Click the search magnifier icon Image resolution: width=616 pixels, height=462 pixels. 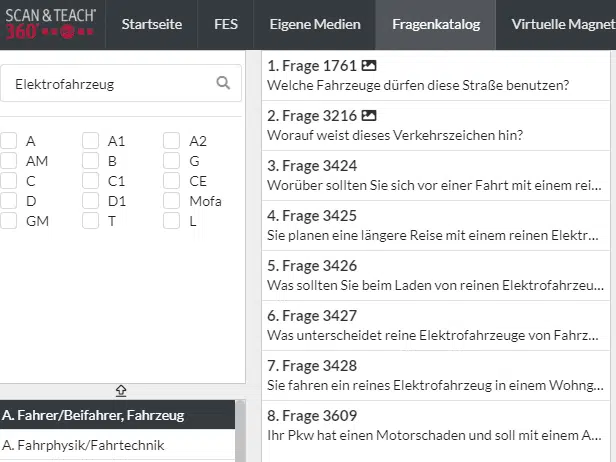coord(223,84)
